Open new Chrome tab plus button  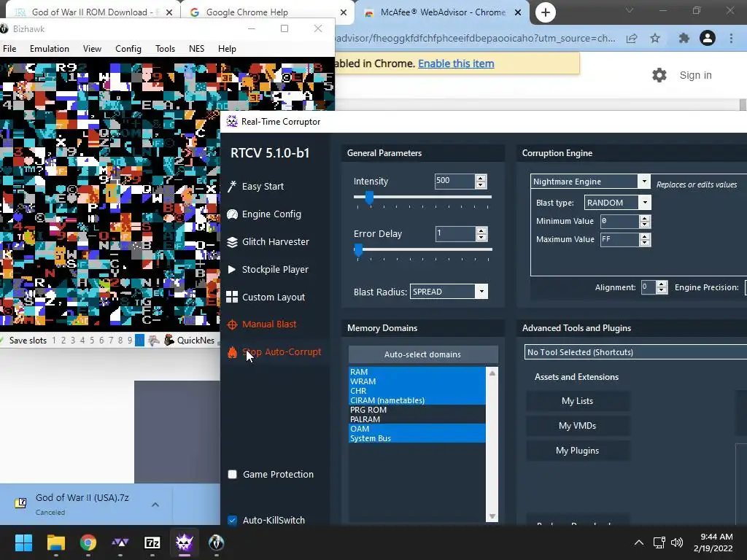pyautogui.click(x=546, y=12)
